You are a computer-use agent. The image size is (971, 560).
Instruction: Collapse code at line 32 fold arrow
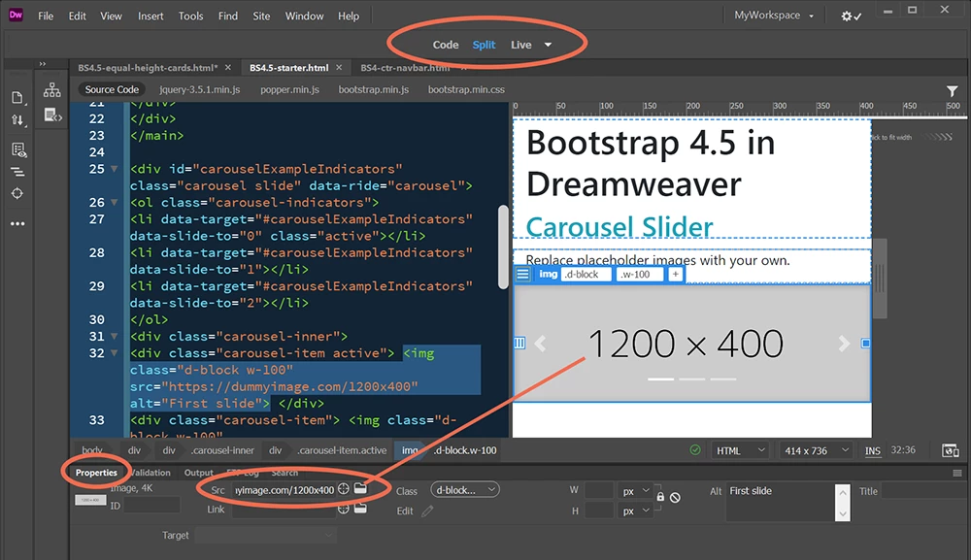[x=114, y=353]
